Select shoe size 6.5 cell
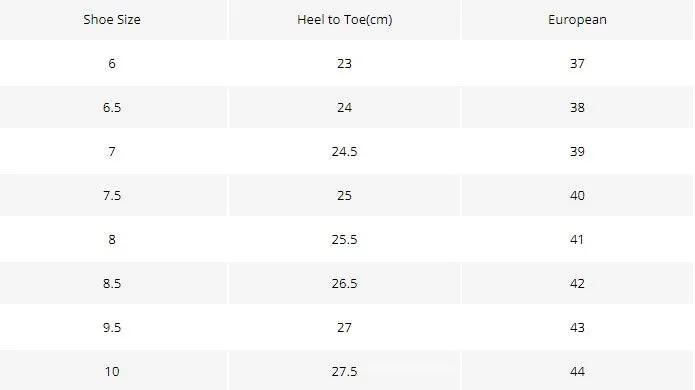Viewport: 695px width, 390px height. coord(112,107)
